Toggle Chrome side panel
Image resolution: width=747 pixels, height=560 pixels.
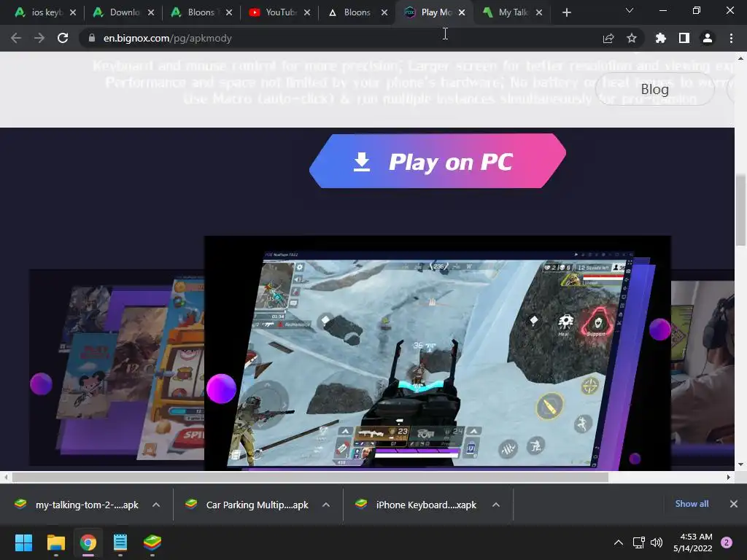684,38
